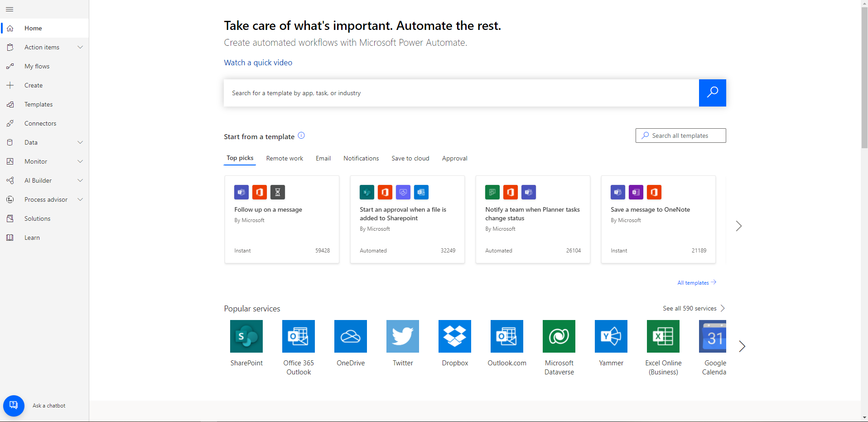Open the Dropbox service tile
The image size is (868, 422).
click(x=454, y=336)
